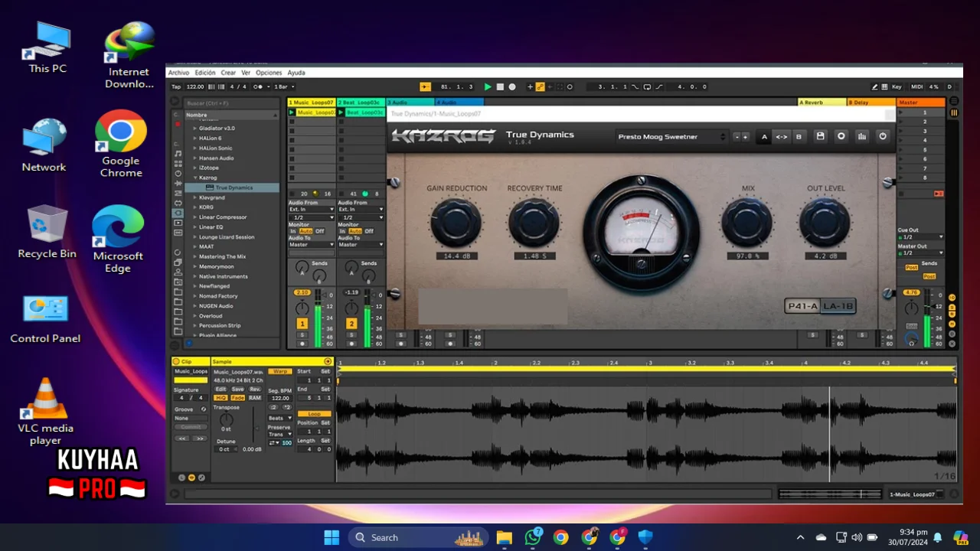Open the Sounds music note category icon

[x=178, y=154]
